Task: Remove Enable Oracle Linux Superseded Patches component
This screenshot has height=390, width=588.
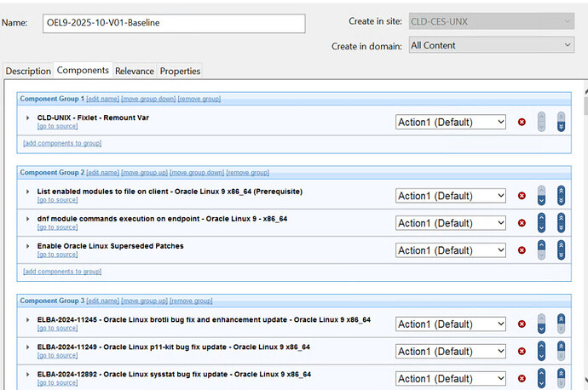Action: [x=522, y=250]
